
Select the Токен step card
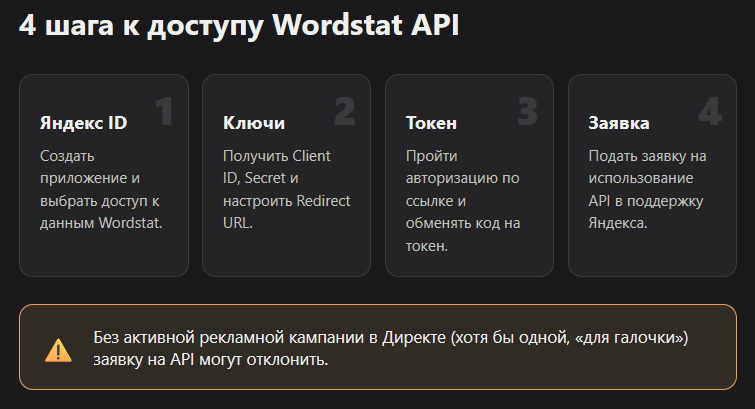pyautogui.click(x=469, y=175)
